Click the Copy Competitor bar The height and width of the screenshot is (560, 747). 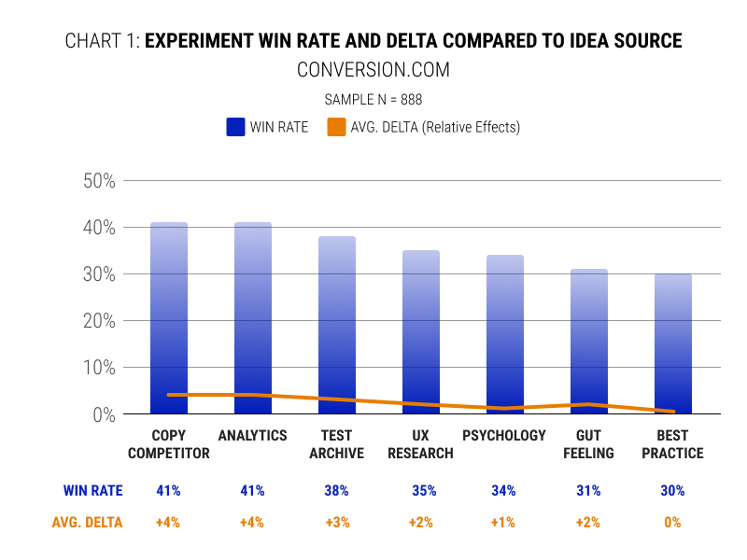pyautogui.click(x=169, y=317)
